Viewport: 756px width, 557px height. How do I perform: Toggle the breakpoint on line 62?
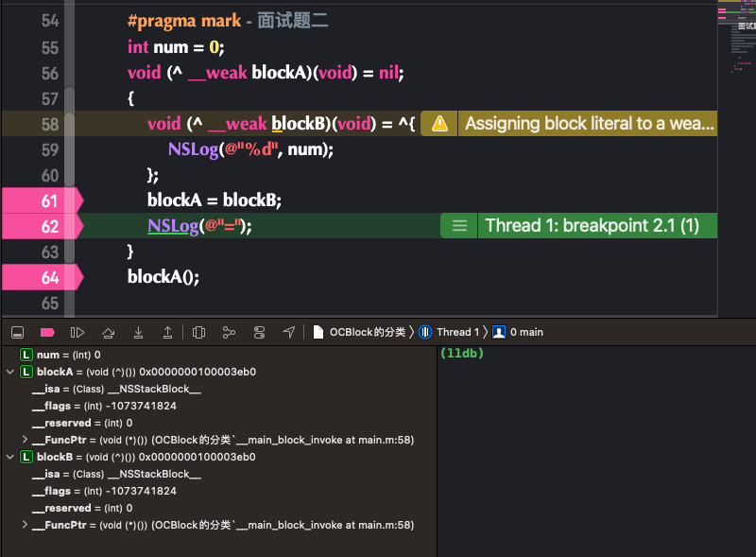point(43,226)
